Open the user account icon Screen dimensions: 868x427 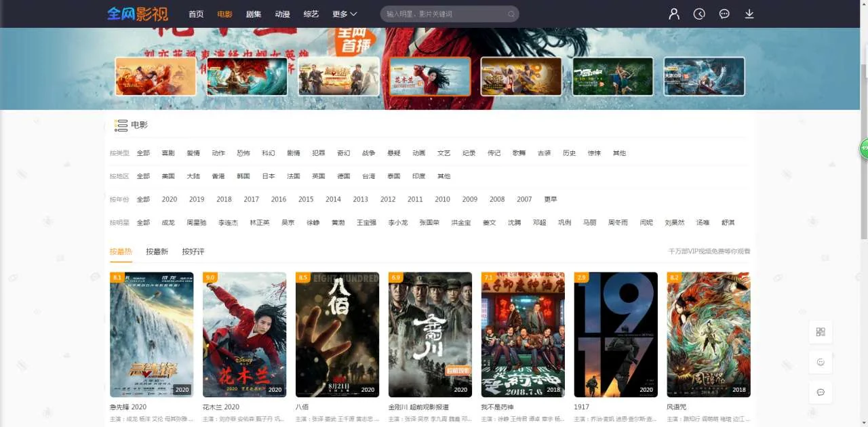674,14
